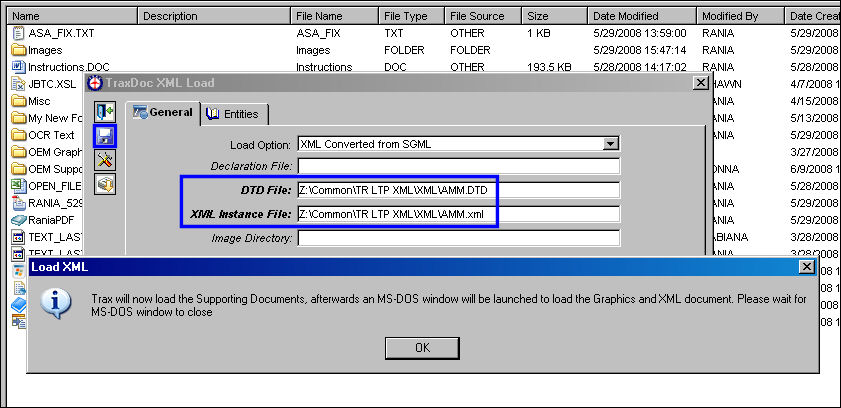Click the XML Instance File path field
This screenshot has height=408, width=841.
(459, 214)
